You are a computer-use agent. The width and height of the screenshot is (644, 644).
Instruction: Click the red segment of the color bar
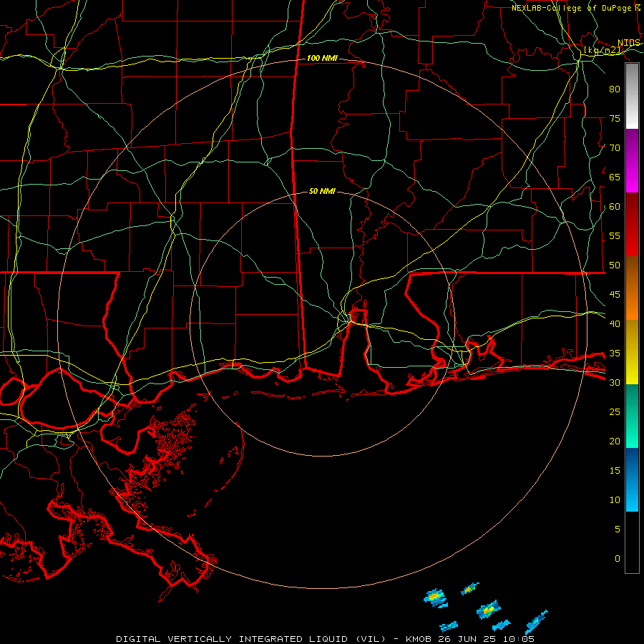click(x=632, y=225)
